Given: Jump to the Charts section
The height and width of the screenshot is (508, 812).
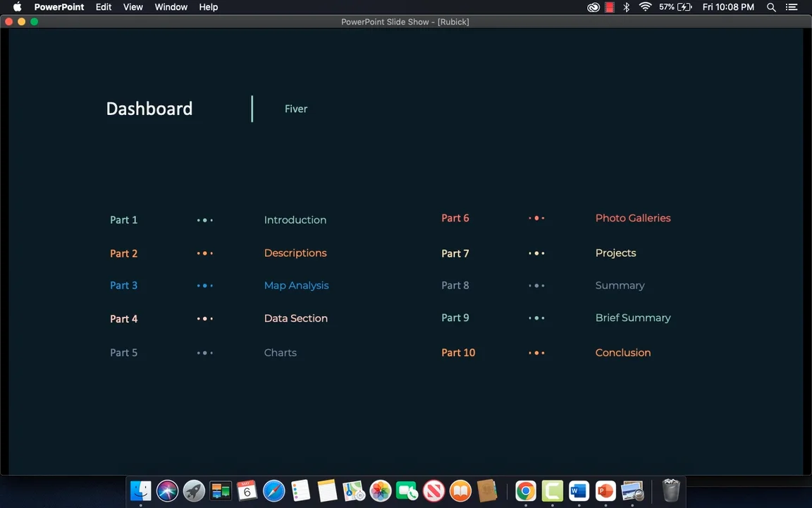Looking at the screenshot, I should [280, 353].
